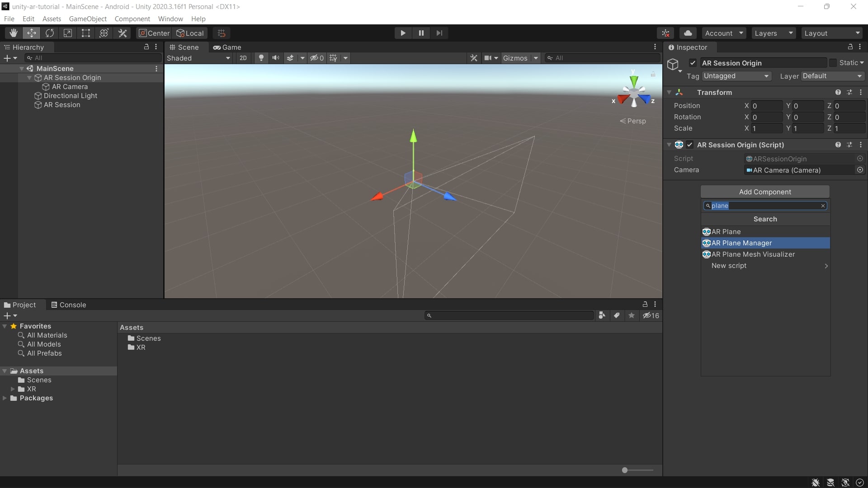Open collab services icon
The image size is (868, 488).
click(666, 33)
